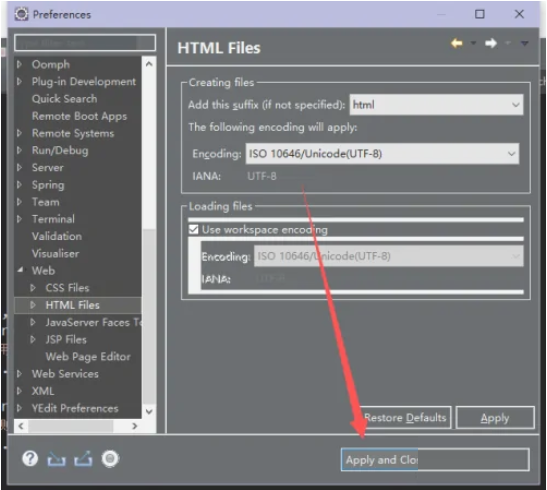The height and width of the screenshot is (490, 547).
Task: Expand the Plug-in Development node
Action: pos(20,81)
